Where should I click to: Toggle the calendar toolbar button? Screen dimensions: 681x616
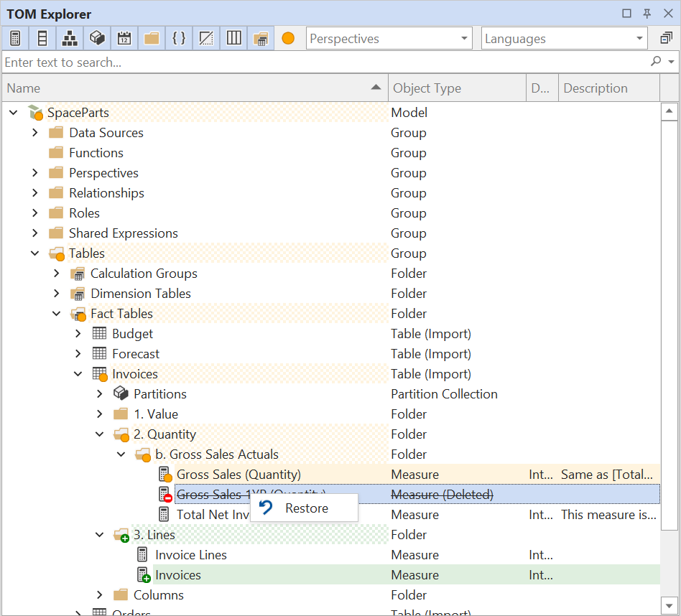point(124,39)
